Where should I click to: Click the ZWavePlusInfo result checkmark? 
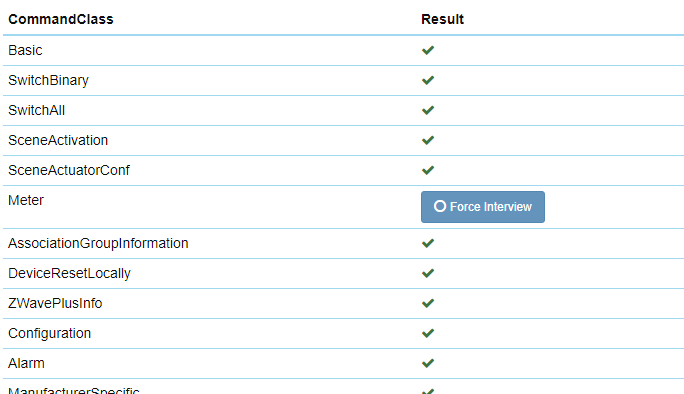pyautogui.click(x=428, y=303)
